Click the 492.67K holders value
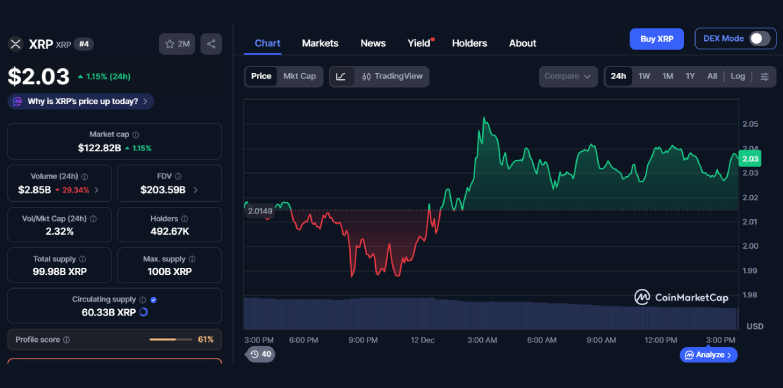783x388 pixels. pyautogui.click(x=170, y=231)
